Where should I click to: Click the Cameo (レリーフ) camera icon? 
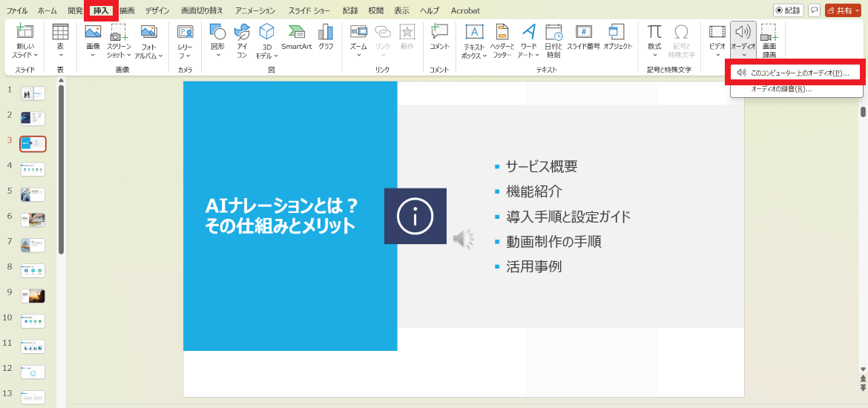(x=185, y=32)
